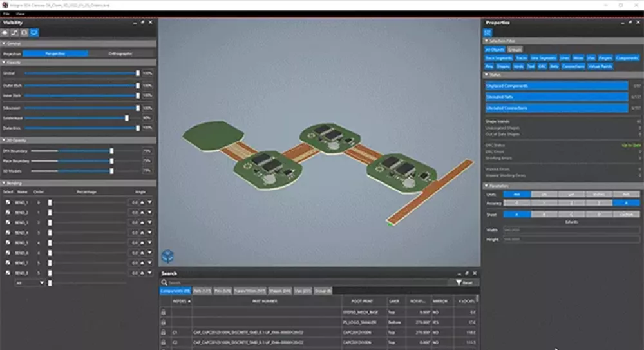Open the View menu
Viewport: 644px width, 350px height.
[21, 13]
